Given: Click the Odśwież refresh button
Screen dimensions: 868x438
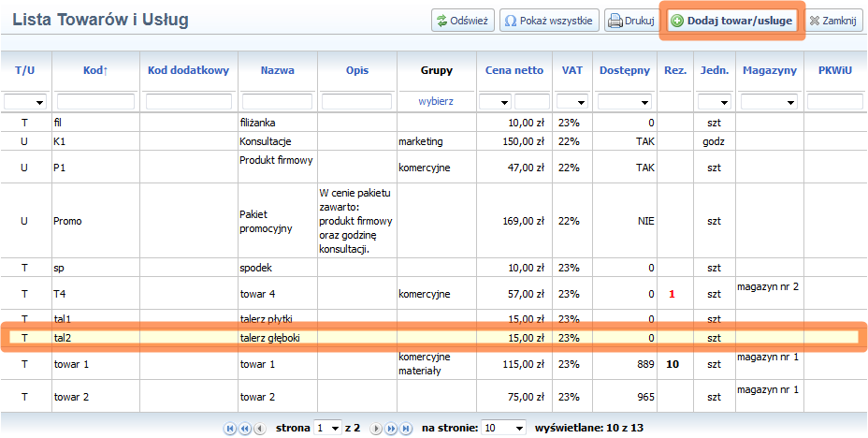Looking at the screenshot, I should (x=461, y=21).
